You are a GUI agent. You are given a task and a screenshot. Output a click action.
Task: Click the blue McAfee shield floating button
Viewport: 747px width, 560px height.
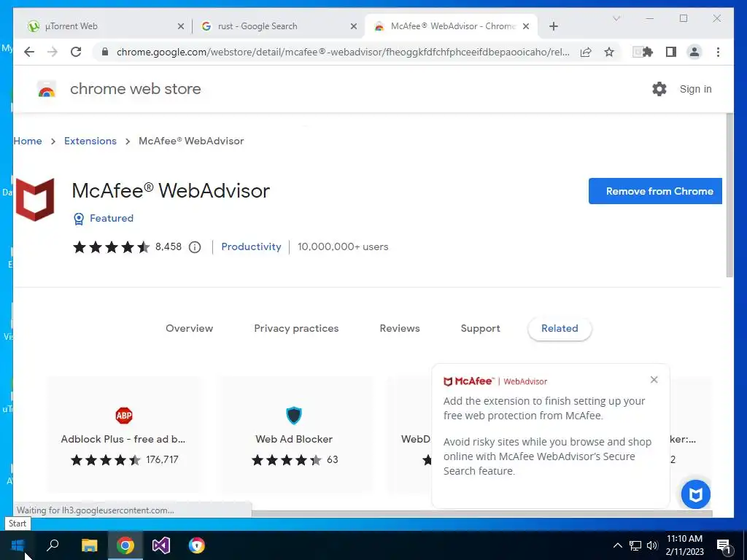coord(695,495)
